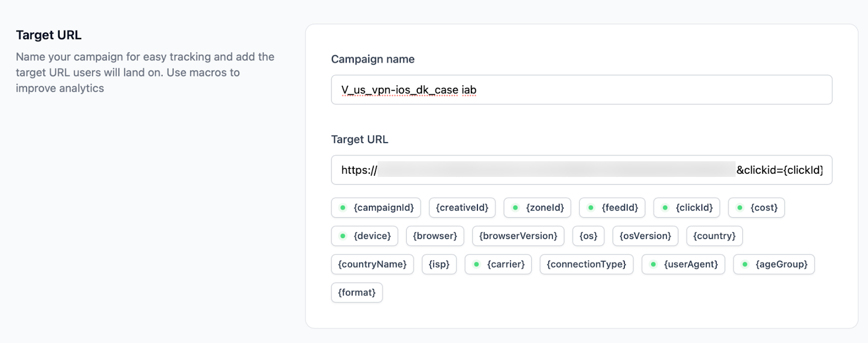Insert the {browserVersion} macro
The image size is (868, 343).
coord(518,236)
